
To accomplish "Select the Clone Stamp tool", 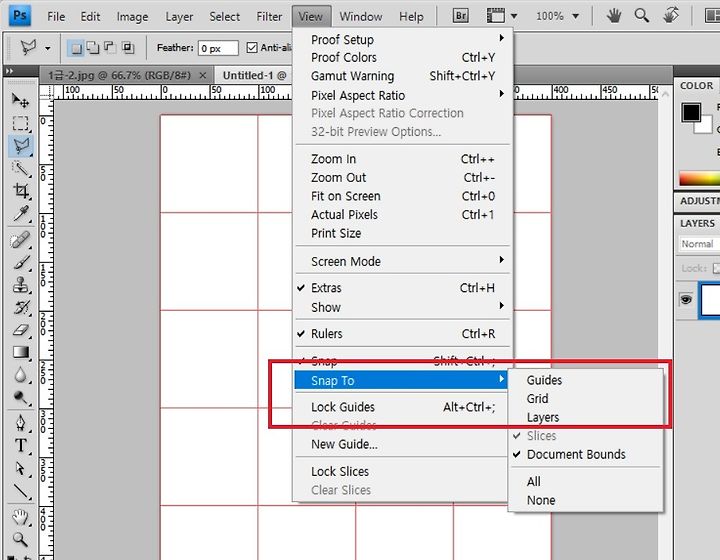I will pos(20,285).
